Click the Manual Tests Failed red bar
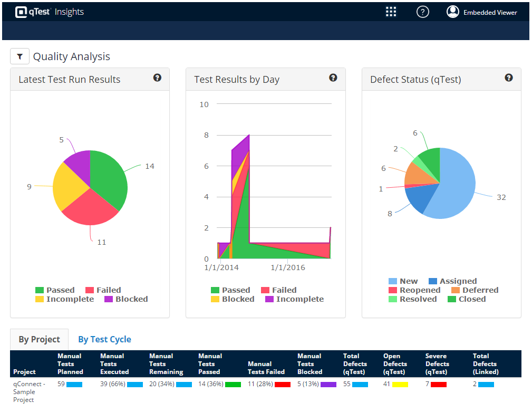 tap(282, 385)
